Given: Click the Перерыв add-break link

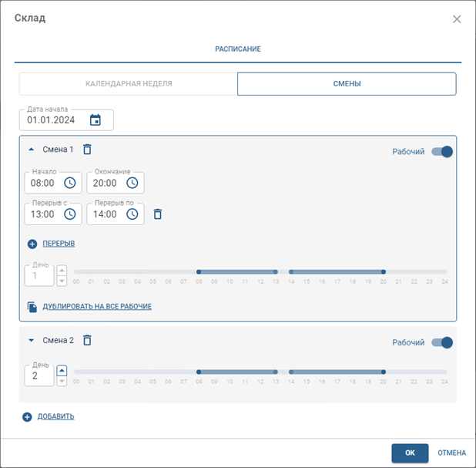Looking at the screenshot, I should pos(58,244).
